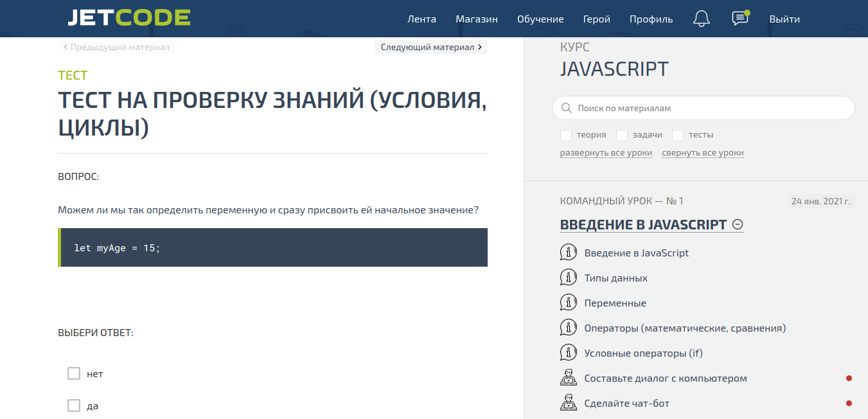Click the magnifier icon in the search field
The height and width of the screenshot is (419, 868).
tap(566, 107)
